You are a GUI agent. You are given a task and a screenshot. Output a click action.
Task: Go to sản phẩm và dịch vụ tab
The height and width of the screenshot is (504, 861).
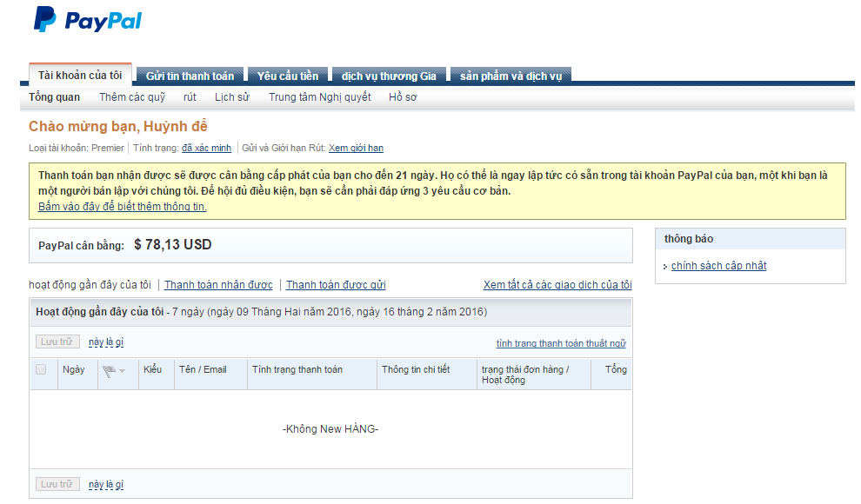point(511,76)
